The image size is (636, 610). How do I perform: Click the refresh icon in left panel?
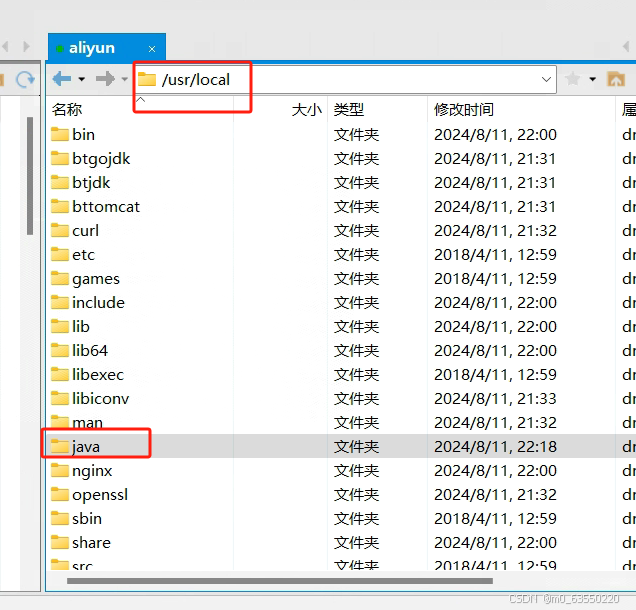pos(24,79)
